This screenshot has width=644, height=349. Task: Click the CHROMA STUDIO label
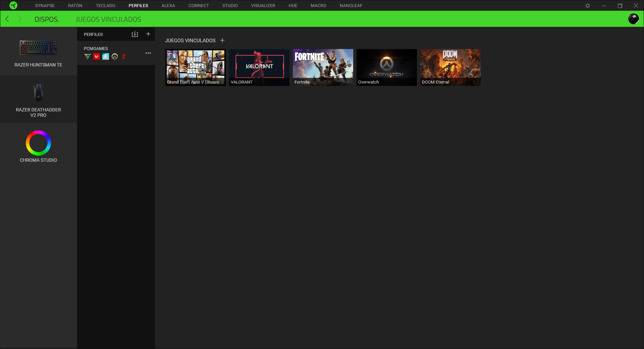point(38,160)
